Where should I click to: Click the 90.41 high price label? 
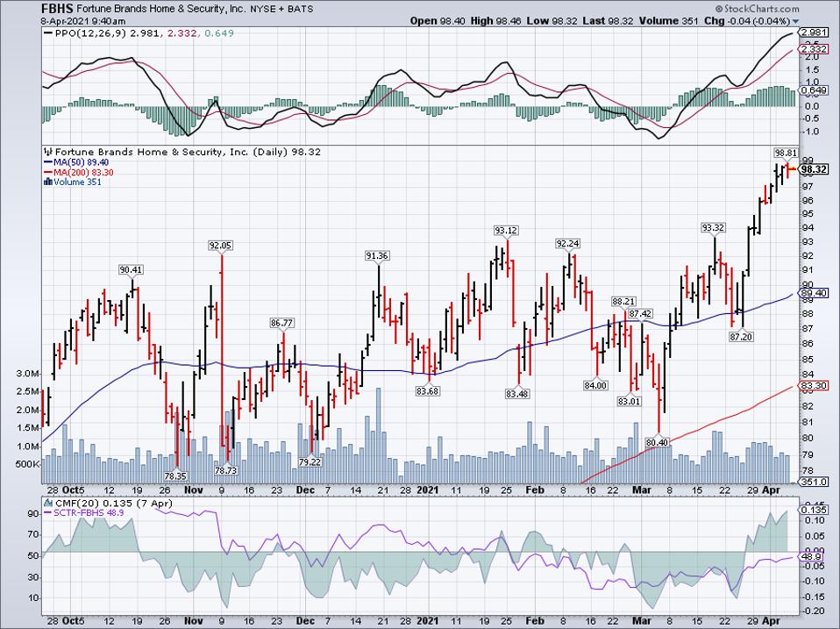[131, 269]
